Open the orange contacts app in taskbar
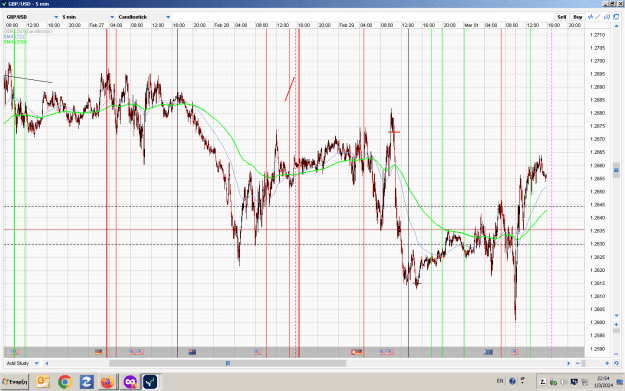The width and height of the screenshot is (625, 391). tap(43, 382)
